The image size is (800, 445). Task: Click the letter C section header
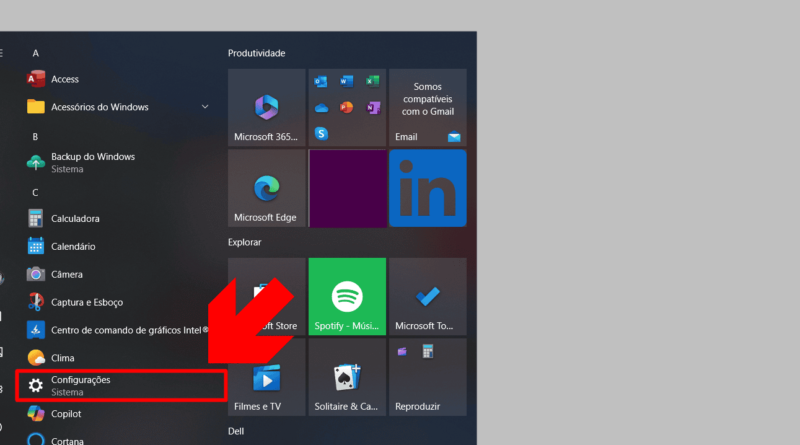[35, 192]
